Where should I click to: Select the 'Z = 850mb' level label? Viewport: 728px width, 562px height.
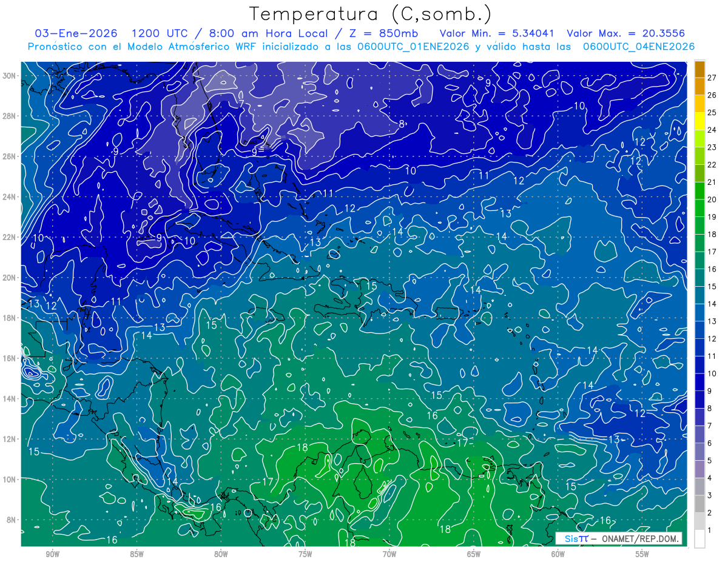tap(385, 33)
